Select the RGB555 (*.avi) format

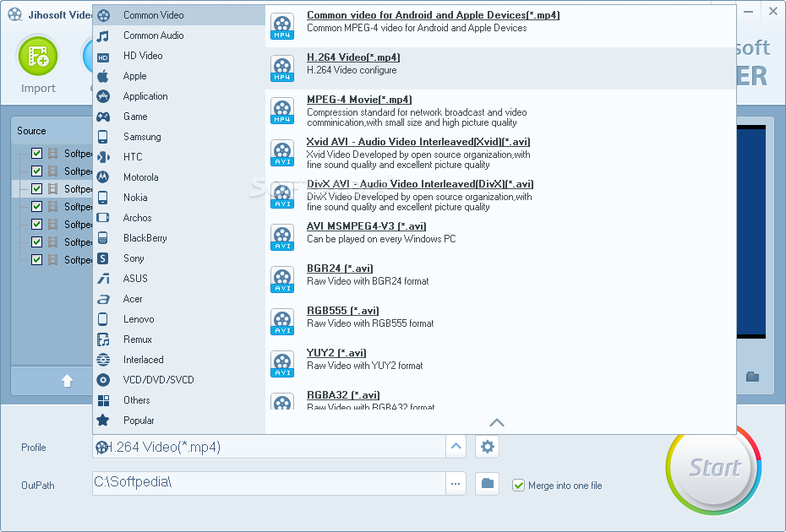[343, 311]
